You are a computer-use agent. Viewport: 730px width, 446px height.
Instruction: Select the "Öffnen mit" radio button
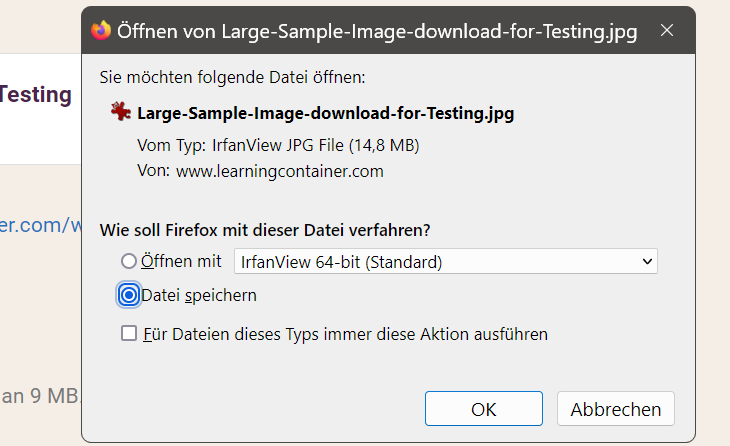click(x=128, y=261)
